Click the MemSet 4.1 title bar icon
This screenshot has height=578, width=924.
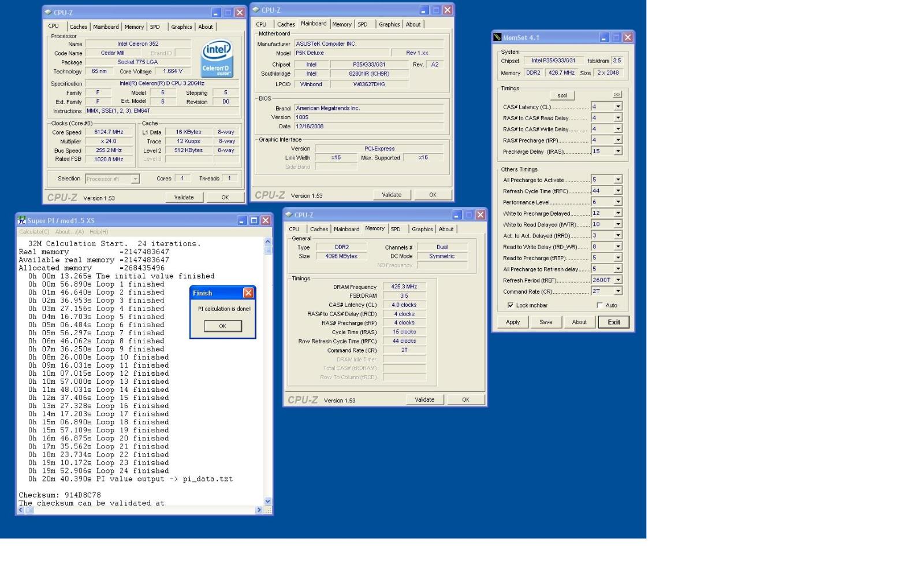tap(497, 38)
